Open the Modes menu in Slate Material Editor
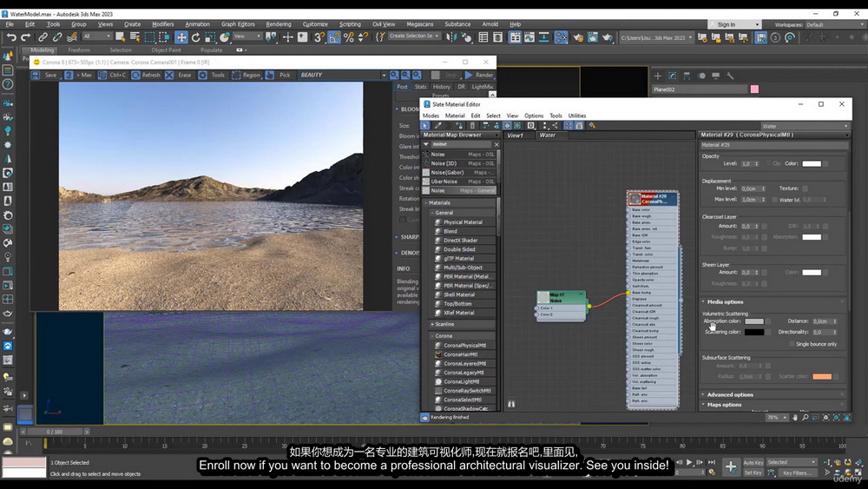Image resolution: width=868 pixels, height=489 pixels. [x=431, y=116]
